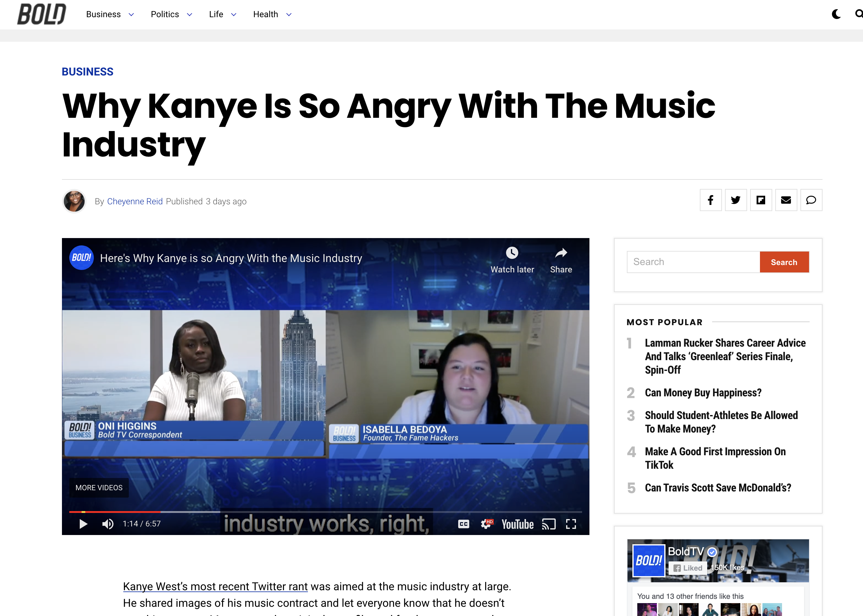The image size is (863, 616).
Task: Add video to Watch later
Action: pyautogui.click(x=512, y=260)
